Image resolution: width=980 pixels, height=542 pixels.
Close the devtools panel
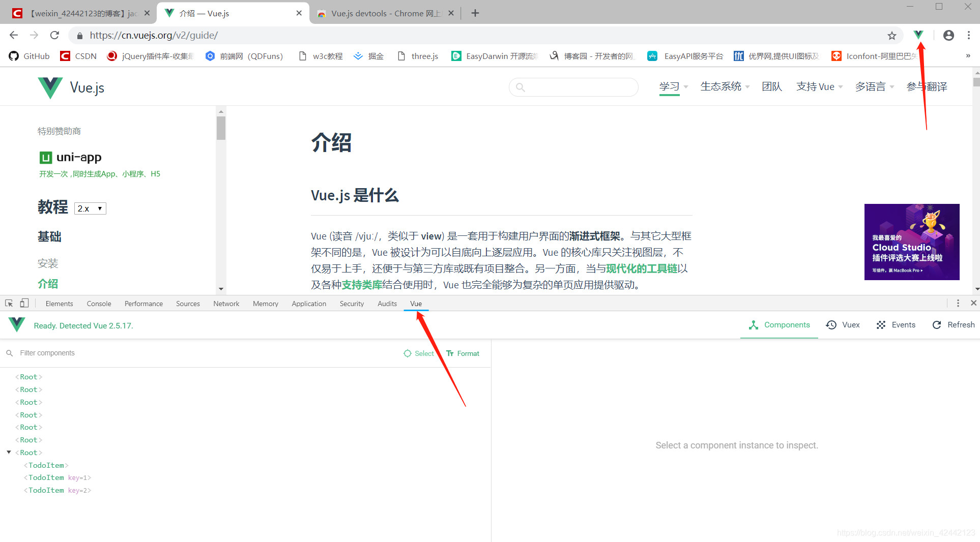973,303
